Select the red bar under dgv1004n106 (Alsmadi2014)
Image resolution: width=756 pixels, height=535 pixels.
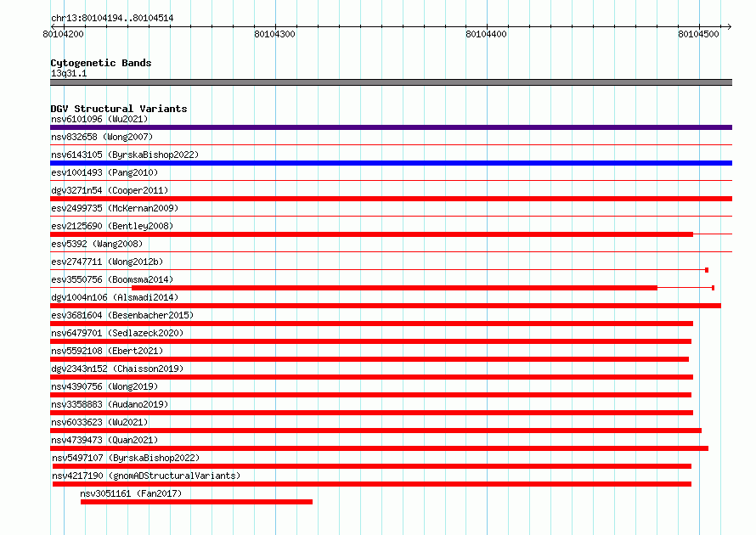point(386,306)
